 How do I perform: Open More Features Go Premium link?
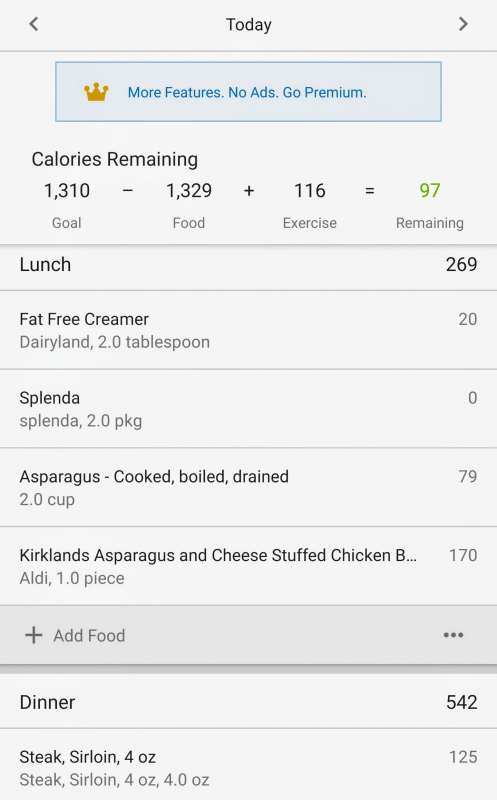click(247, 92)
